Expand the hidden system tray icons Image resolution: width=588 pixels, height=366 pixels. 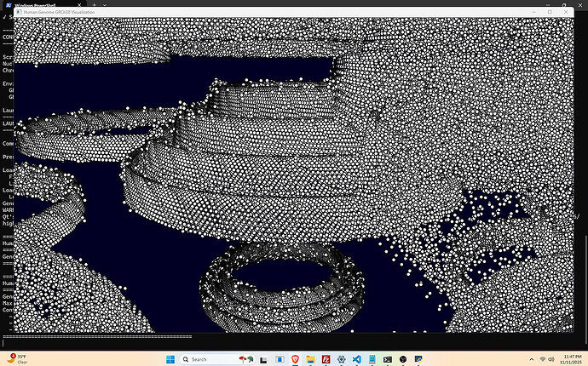pos(529,359)
